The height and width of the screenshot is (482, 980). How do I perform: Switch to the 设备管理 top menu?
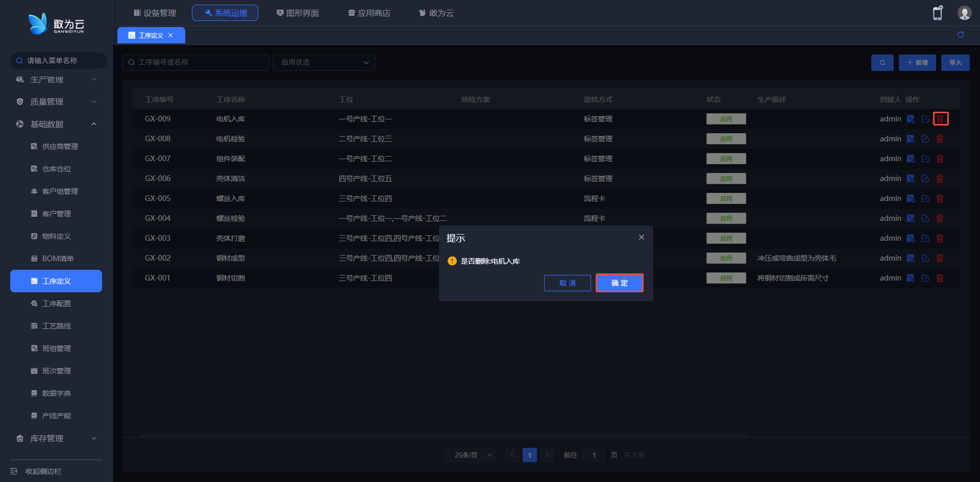tap(155, 13)
